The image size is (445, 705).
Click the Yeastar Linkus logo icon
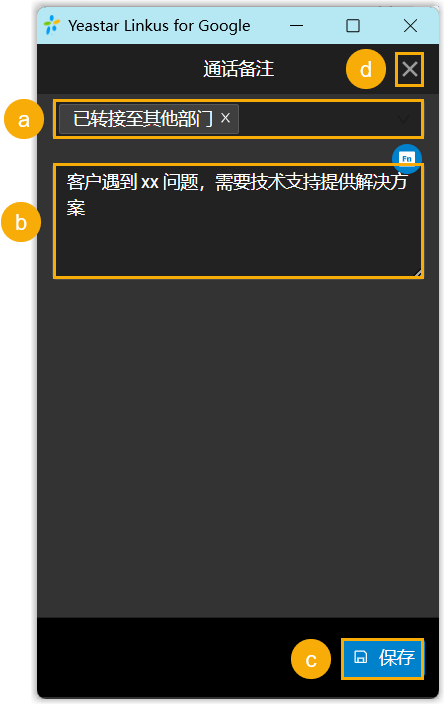click(x=52, y=25)
